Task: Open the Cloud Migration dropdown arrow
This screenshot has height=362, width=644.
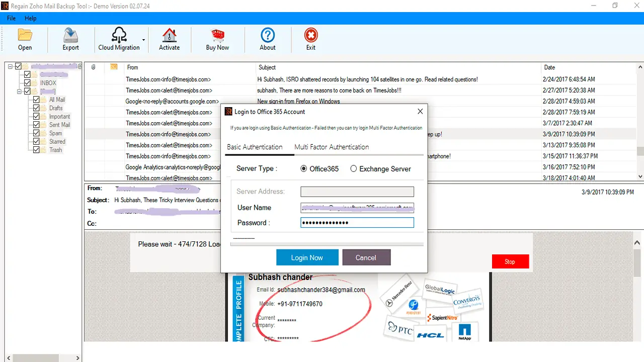Action: (144, 40)
